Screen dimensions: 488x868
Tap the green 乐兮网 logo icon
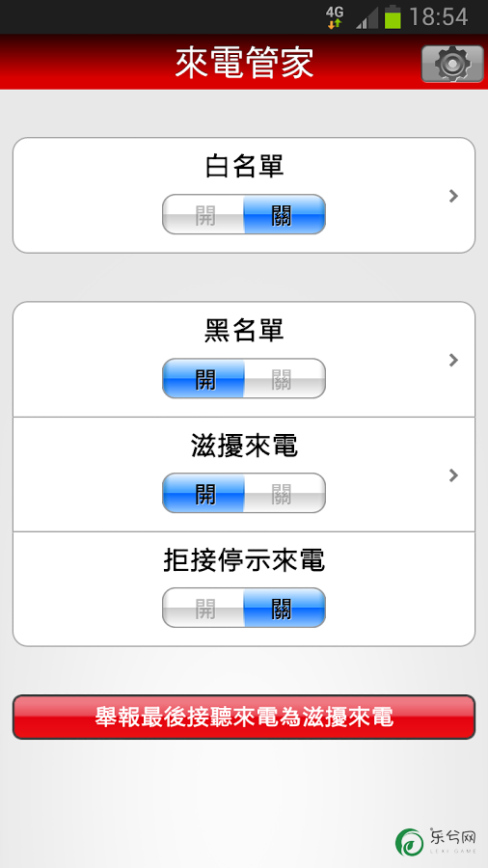pos(410,842)
